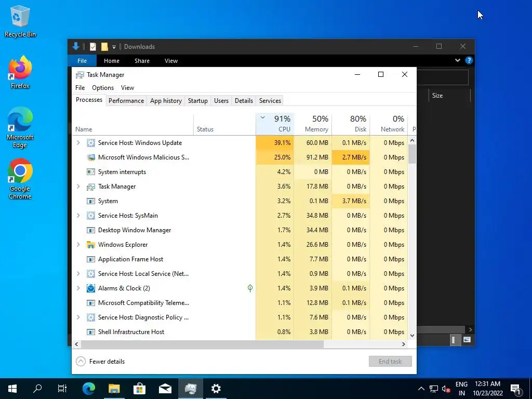This screenshot has height=399, width=532.
Task: Click the Microsoft Windows Malicious S... process icon
Action: 90,157
